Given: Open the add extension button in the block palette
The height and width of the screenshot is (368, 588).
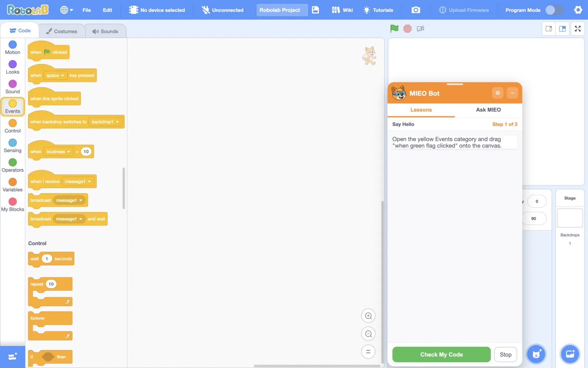Looking at the screenshot, I should point(12,357).
